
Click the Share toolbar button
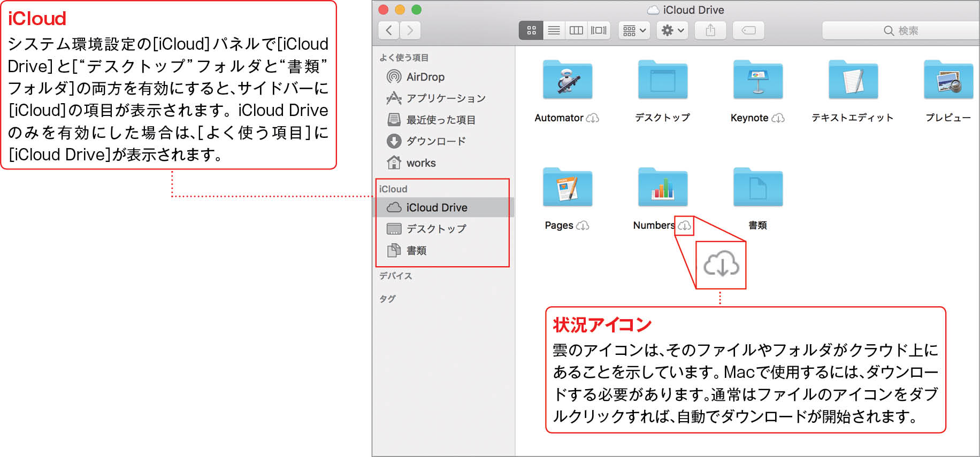710,30
